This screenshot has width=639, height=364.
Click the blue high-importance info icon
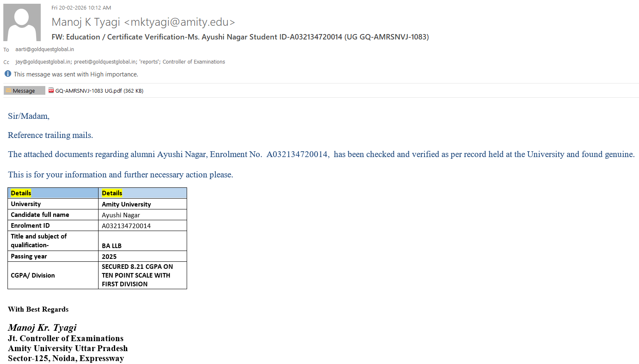[x=8, y=74]
